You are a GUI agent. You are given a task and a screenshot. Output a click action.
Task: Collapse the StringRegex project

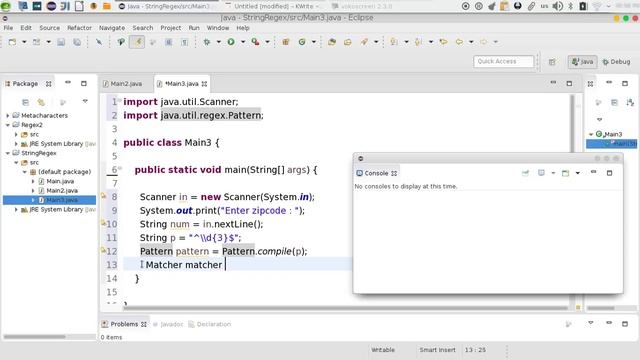pos(8,153)
